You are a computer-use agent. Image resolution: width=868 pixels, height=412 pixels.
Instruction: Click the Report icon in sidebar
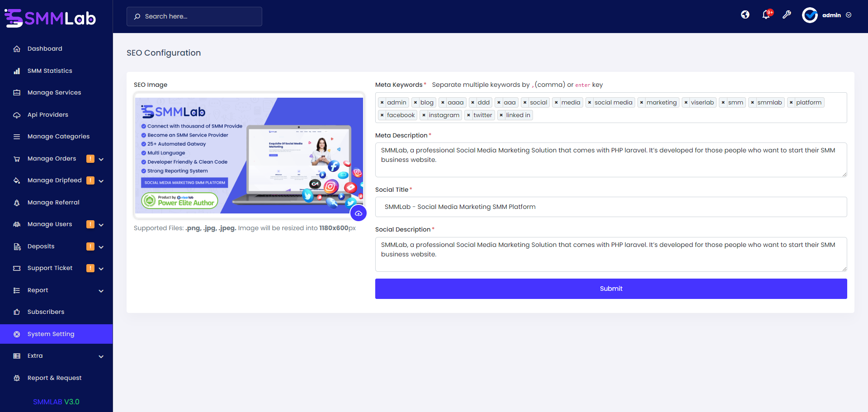click(x=17, y=290)
